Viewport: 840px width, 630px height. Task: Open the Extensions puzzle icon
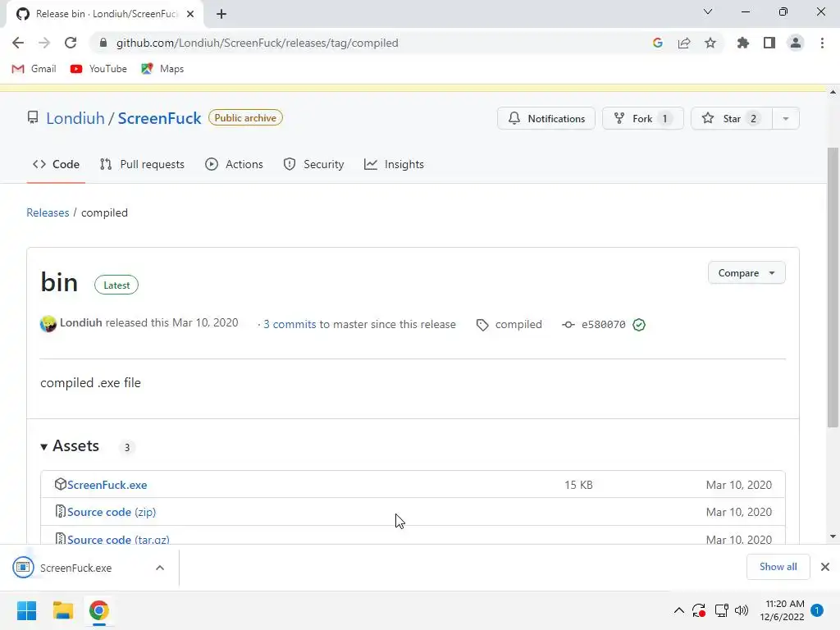[x=743, y=43]
